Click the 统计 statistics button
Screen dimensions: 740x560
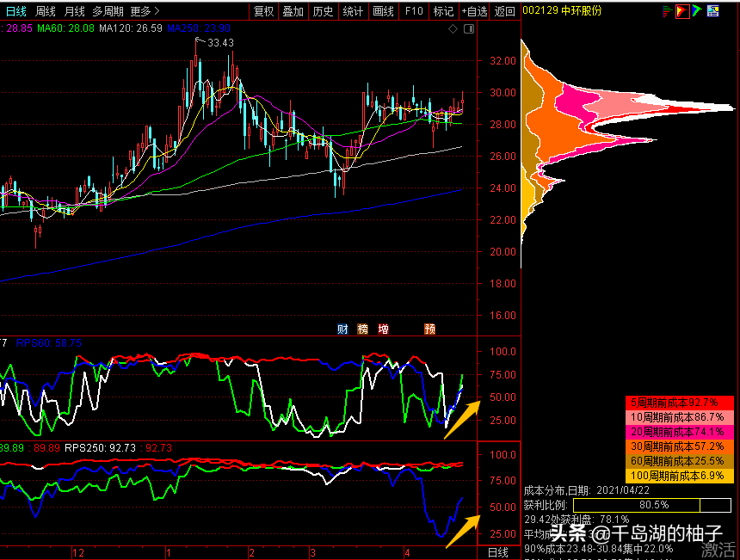pos(353,11)
